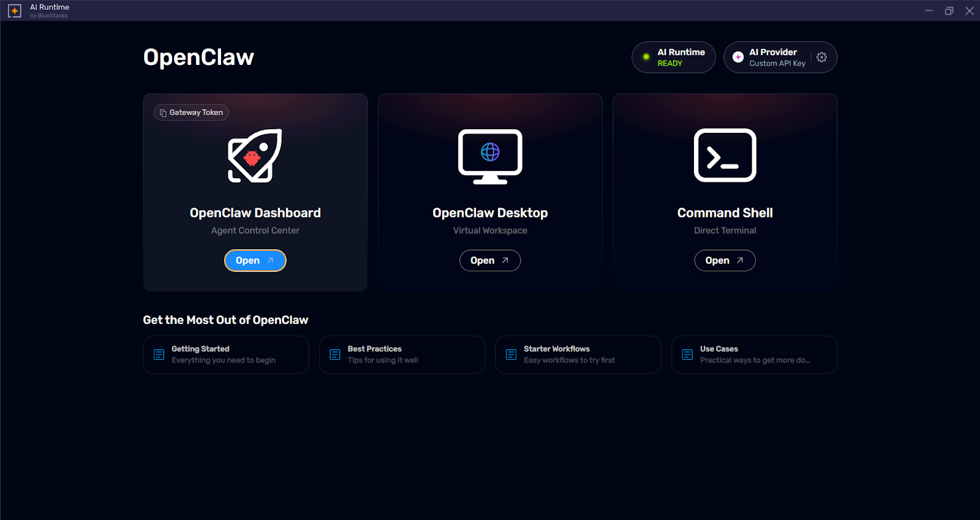Click the Virtual Workspace subtitle
The width and height of the screenshot is (980, 520).
click(490, 230)
